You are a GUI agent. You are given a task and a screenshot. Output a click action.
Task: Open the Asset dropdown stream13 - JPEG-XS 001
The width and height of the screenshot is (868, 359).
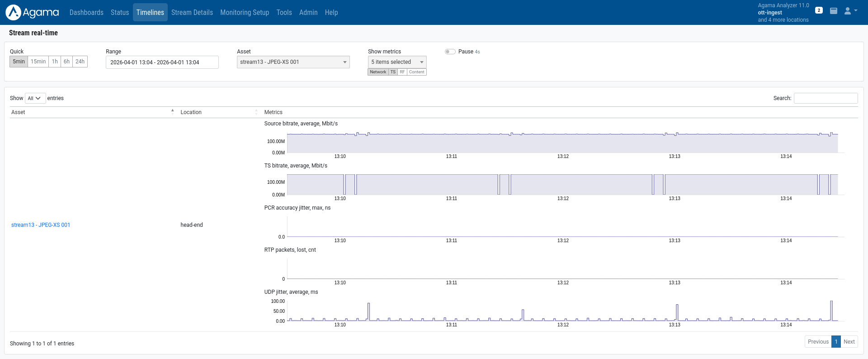[x=293, y=62]
